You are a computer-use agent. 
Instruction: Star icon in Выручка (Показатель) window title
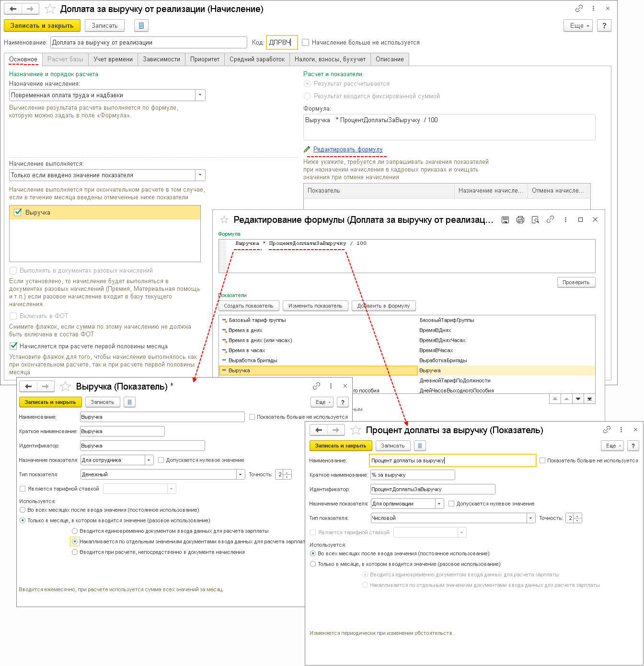(x=66, y=386)
